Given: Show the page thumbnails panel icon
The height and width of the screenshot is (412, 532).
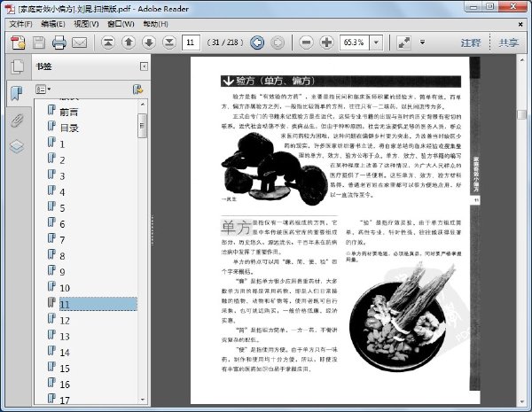Looking at the screenshot, I should coord(17,66).
